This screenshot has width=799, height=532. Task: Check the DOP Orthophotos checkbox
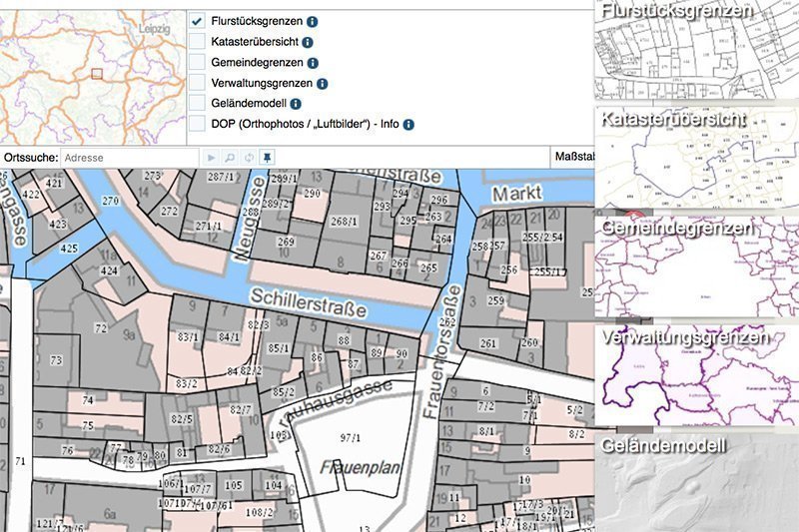pos(198,125)
